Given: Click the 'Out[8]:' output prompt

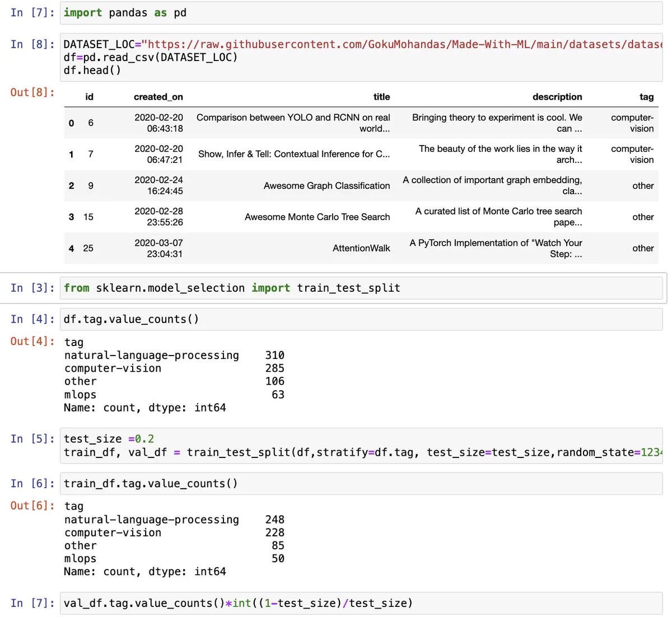Looking at the screenshot, I should pos(32,92).
